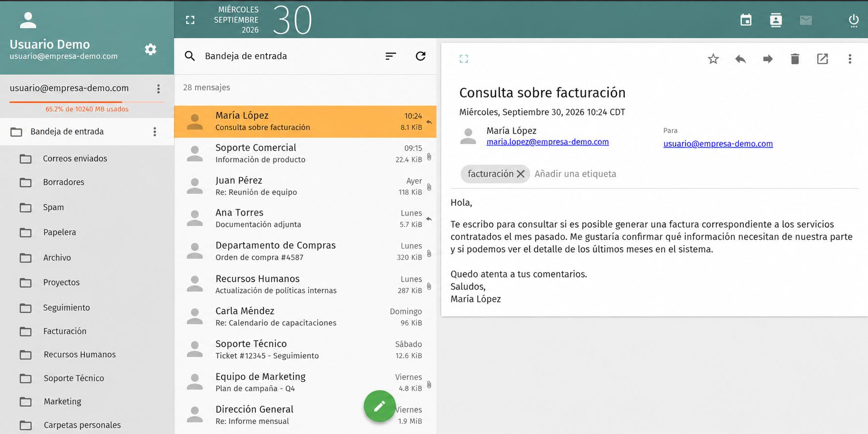Open Bandeja de entrada folder options menu

155,132
